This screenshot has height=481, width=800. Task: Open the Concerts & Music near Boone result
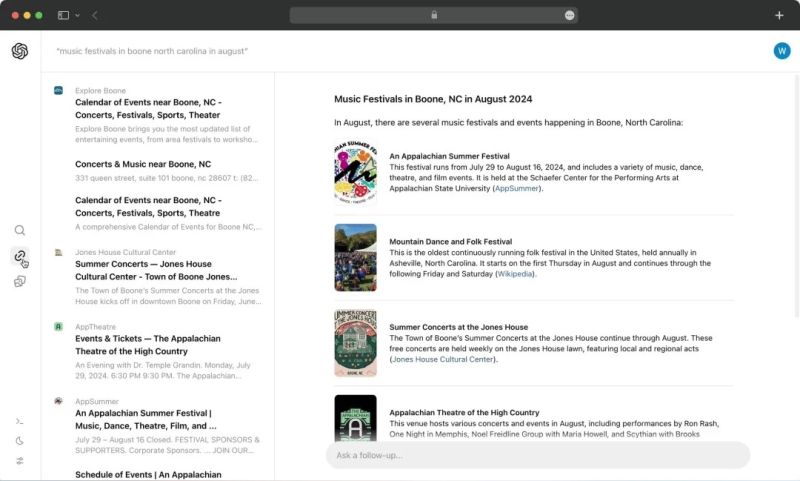point(143,164)
